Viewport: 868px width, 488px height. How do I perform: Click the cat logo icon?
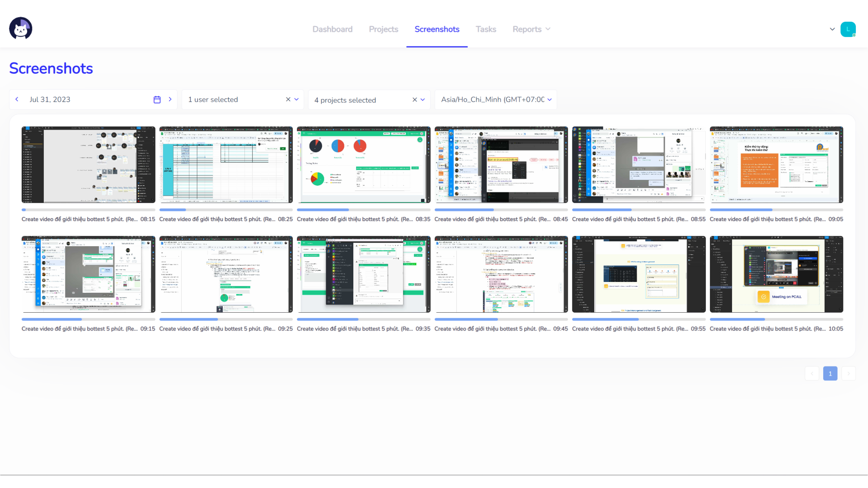20,28
